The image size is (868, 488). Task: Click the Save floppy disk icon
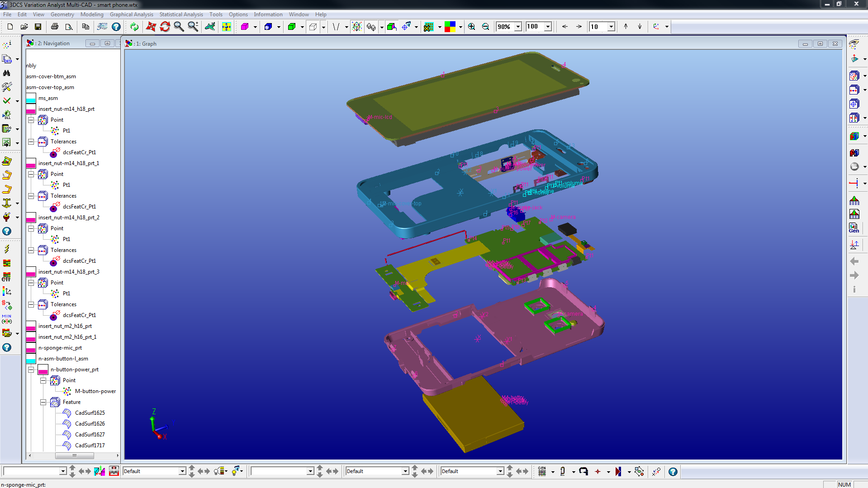38,27
